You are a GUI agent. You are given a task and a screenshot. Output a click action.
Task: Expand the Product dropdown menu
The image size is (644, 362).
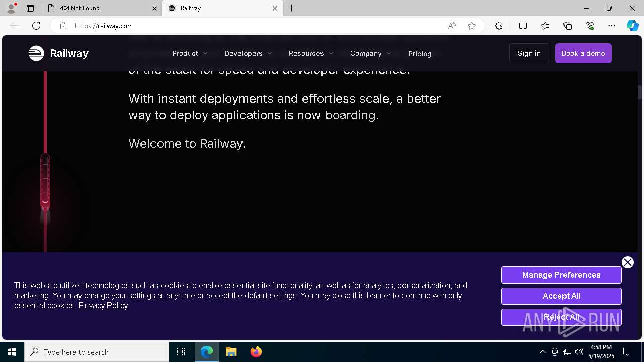[x=190, y=53]
